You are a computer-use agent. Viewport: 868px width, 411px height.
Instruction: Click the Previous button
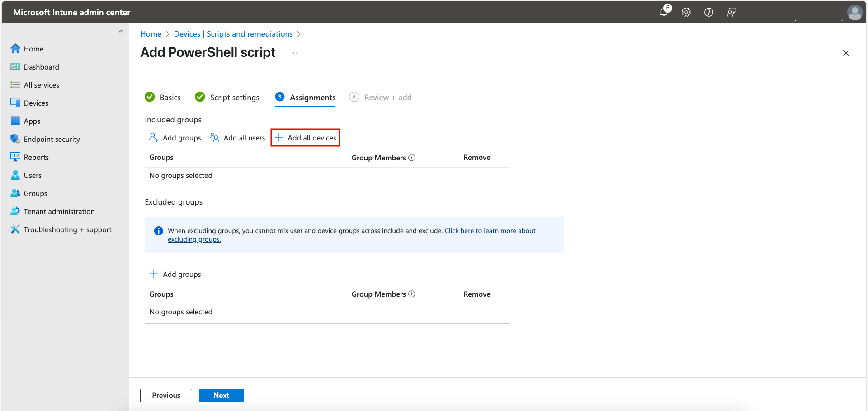(166, 395)
